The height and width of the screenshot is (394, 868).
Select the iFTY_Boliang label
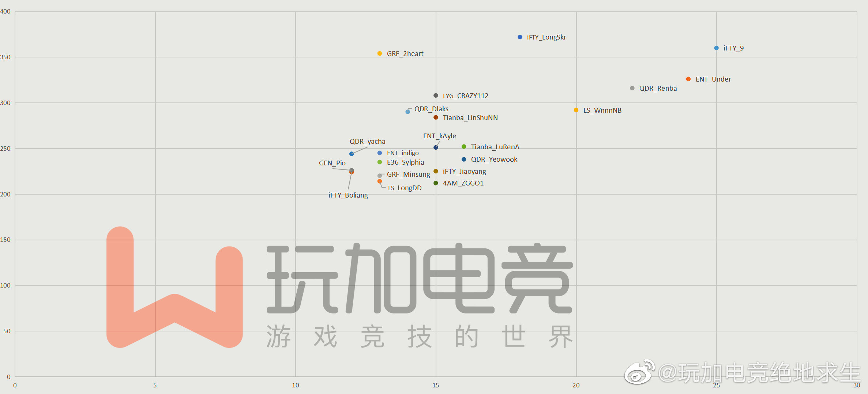pyautogui.click(x=348, y=195)
